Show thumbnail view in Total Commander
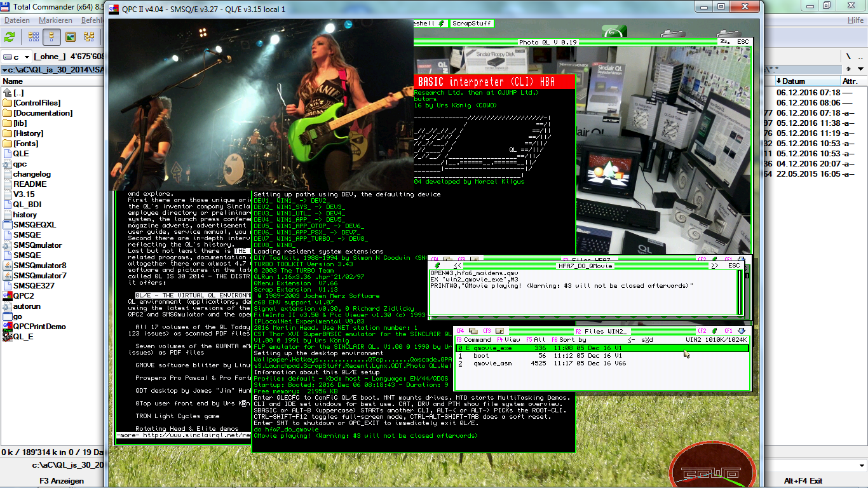868x488 pixels. 71,37
